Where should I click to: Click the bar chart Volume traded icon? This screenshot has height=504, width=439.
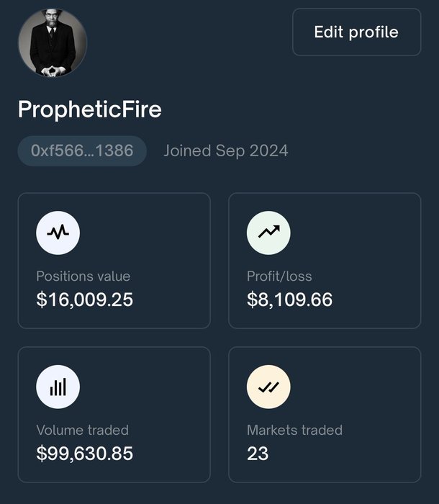tap(58, 387)
